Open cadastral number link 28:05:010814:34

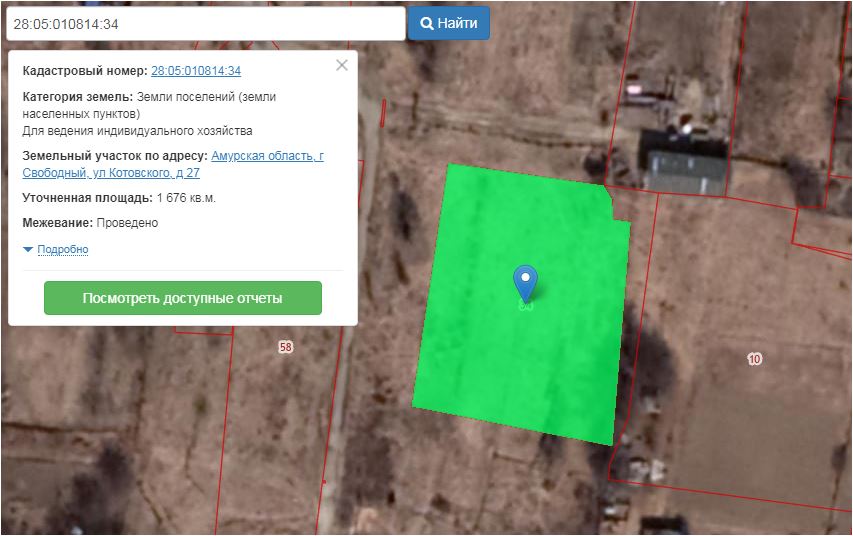pyautogui.click(x=196, y=71)
